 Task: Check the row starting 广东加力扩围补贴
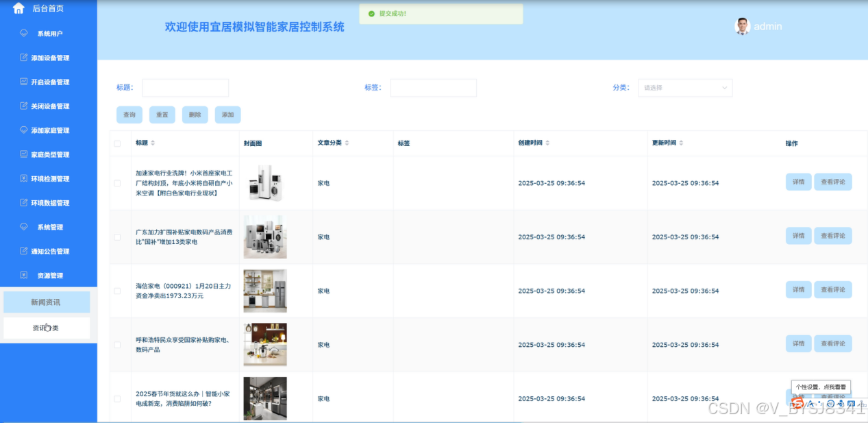117,237
